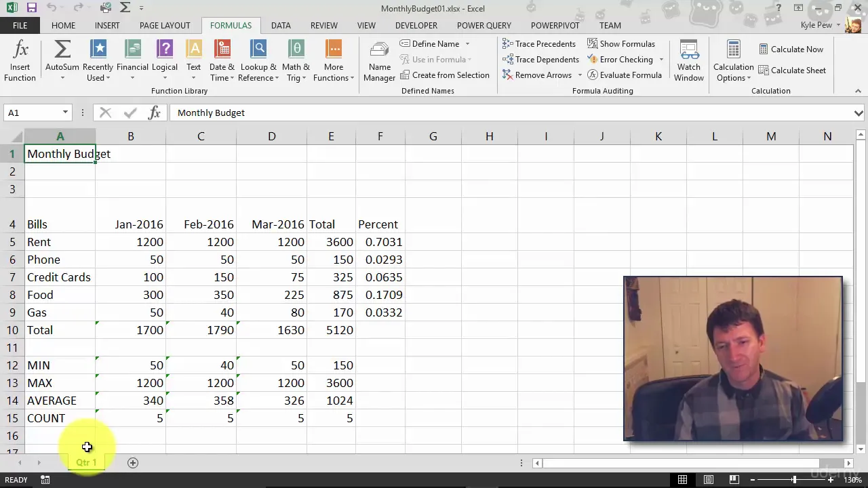
Task: Open the Name Box dropdown arrow
Action: [x=65, y=113]
